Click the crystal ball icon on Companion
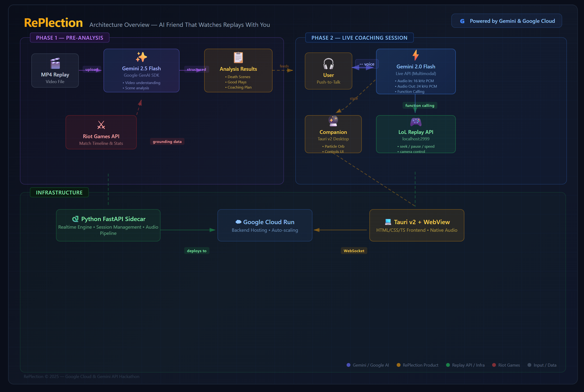584x392 pixels. 333,121
